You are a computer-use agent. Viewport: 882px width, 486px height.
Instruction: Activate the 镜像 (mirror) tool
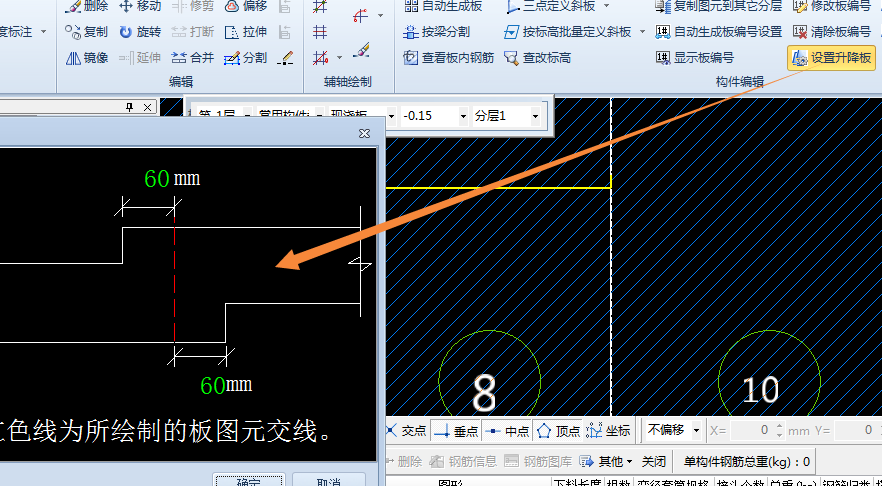(86, 58)
